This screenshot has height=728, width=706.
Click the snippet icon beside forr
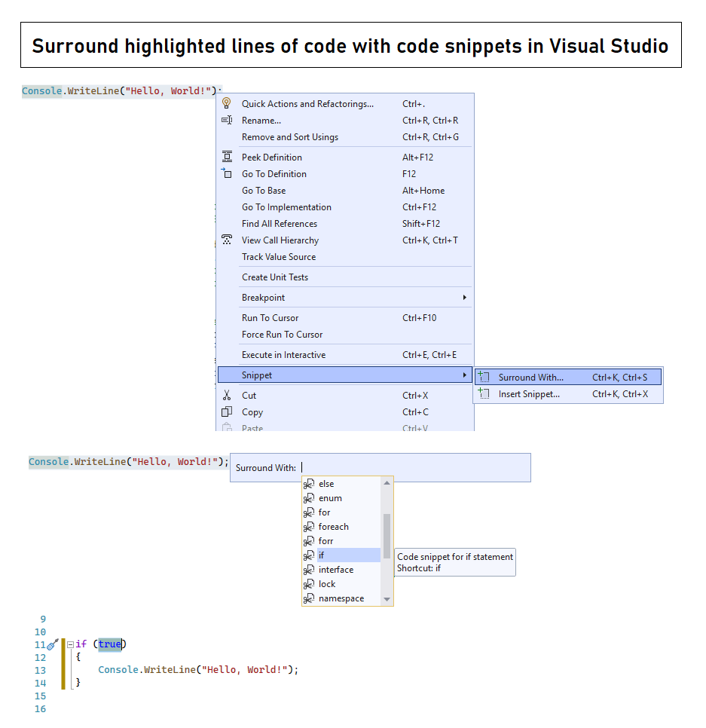click(x=309, y=541)
